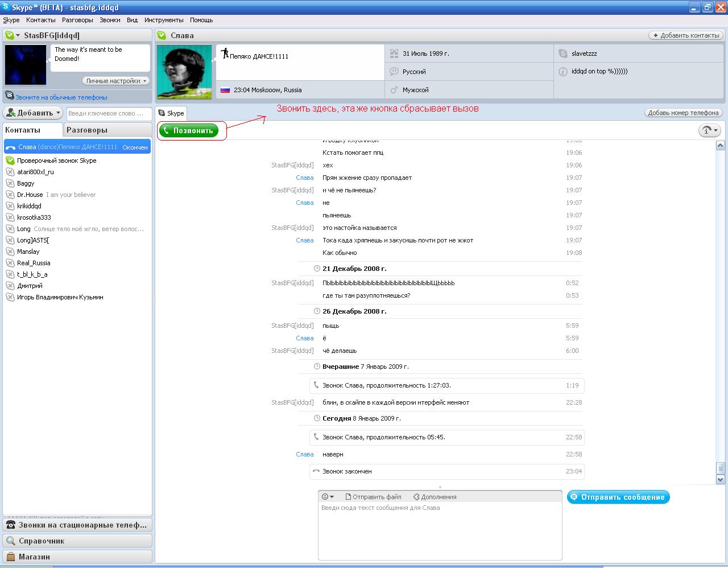Open the emoticon picker smiley dropdown
This screenshot has width=728, height=568.
click(328, 497)
